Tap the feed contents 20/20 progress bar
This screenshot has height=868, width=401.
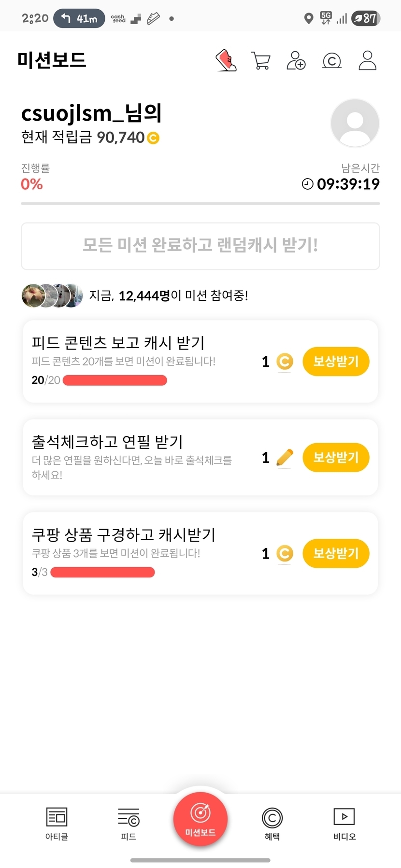pyautogui.click(x=115, y=380)
